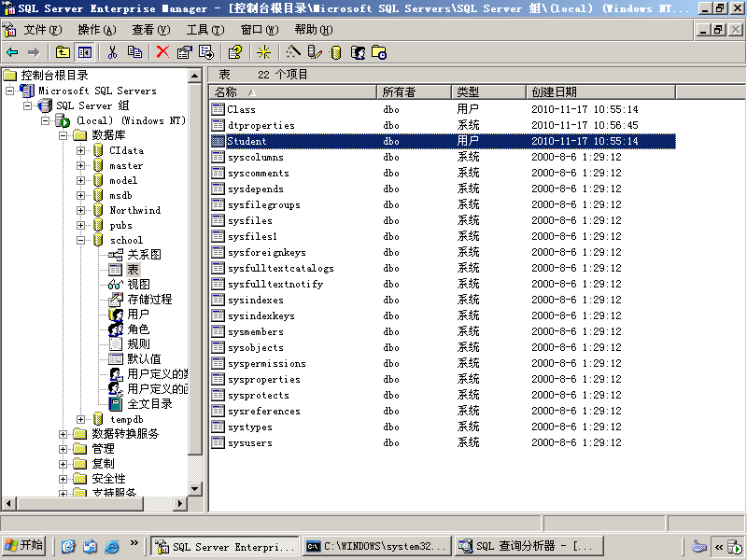Select the 视图 node under school

(138, 285)
